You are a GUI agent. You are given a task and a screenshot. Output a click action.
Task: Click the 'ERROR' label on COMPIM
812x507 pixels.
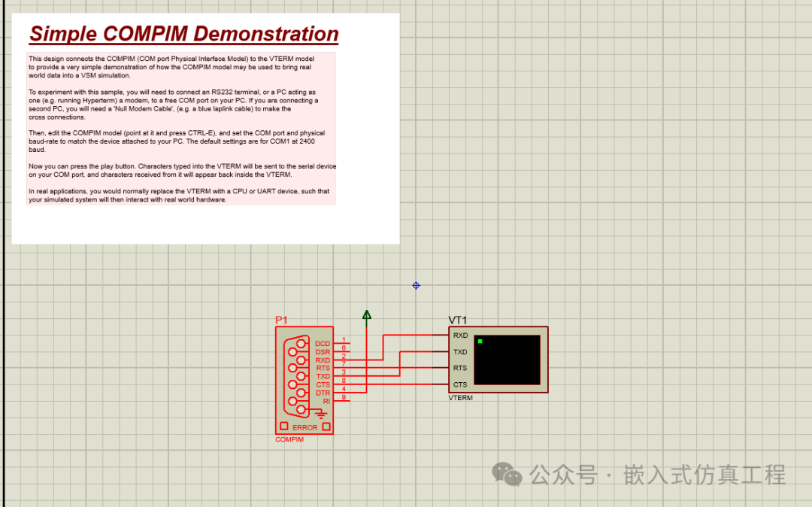[305, 427]
